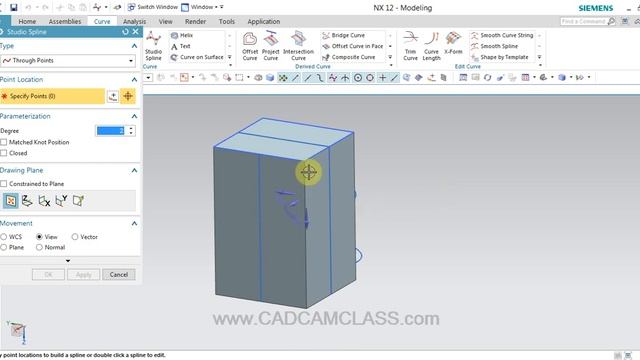This screenshot has width=640, height=360.
Task: Collapse the Parameterization section
Action: (134, 116)
